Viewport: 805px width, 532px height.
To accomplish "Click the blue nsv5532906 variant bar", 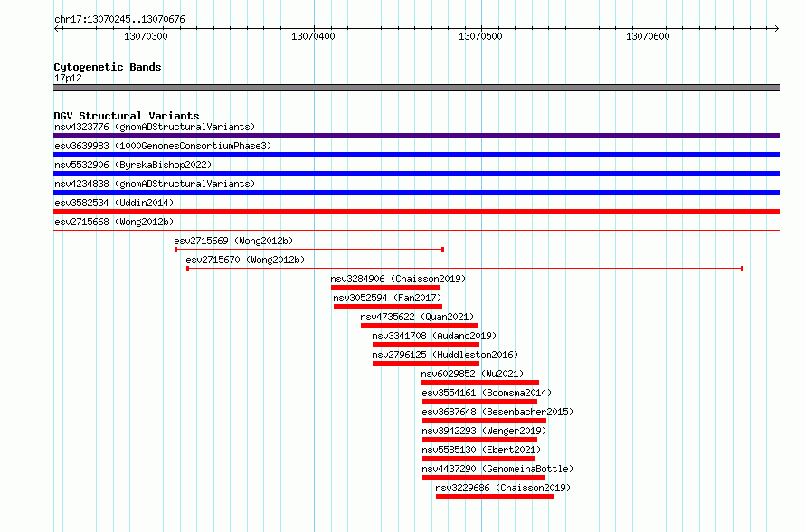I will click(416, 174).
